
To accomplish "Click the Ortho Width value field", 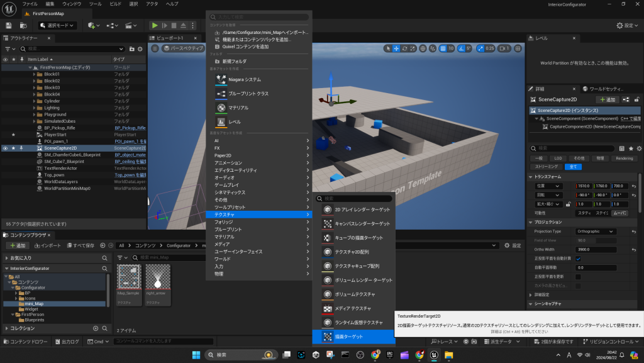I will pyautogui.click(x=596, y=249).
